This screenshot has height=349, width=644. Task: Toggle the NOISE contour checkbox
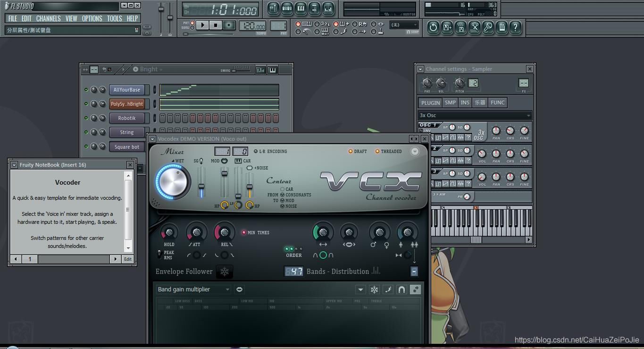(283, 206)
